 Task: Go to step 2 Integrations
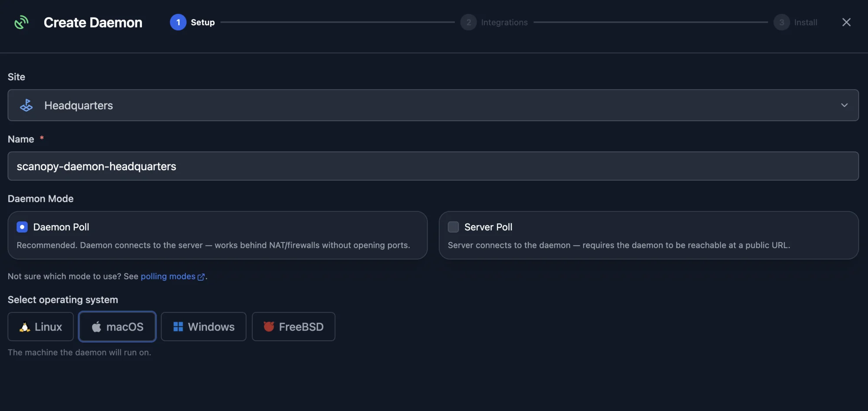[494, 22]
